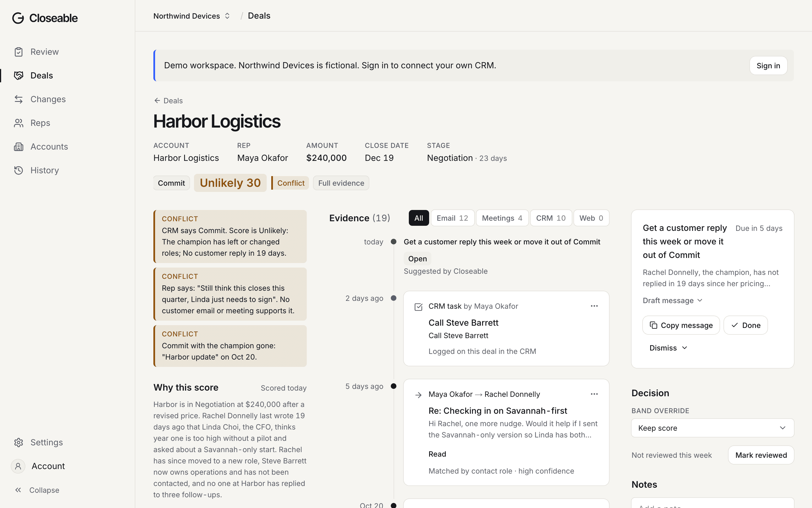Click the Account avatar icon
Viewport: 812px width, 508px height.
point(18,466)
